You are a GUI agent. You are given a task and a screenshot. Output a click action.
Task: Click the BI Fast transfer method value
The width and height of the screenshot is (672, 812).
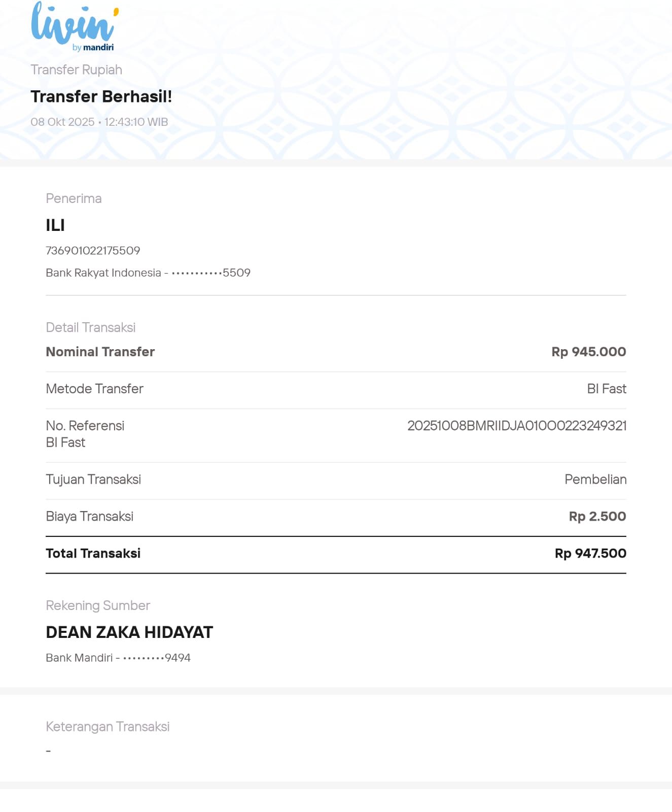point(606,389)
